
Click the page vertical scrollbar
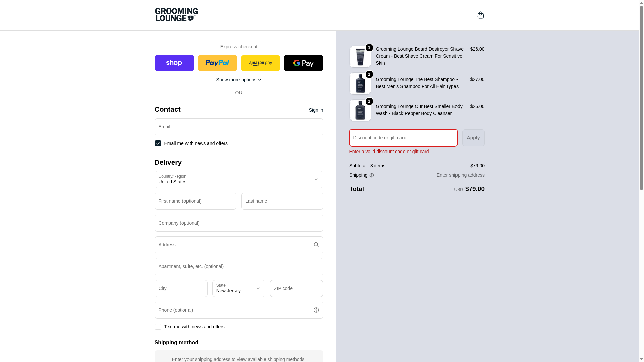click(x=641, y=101)
